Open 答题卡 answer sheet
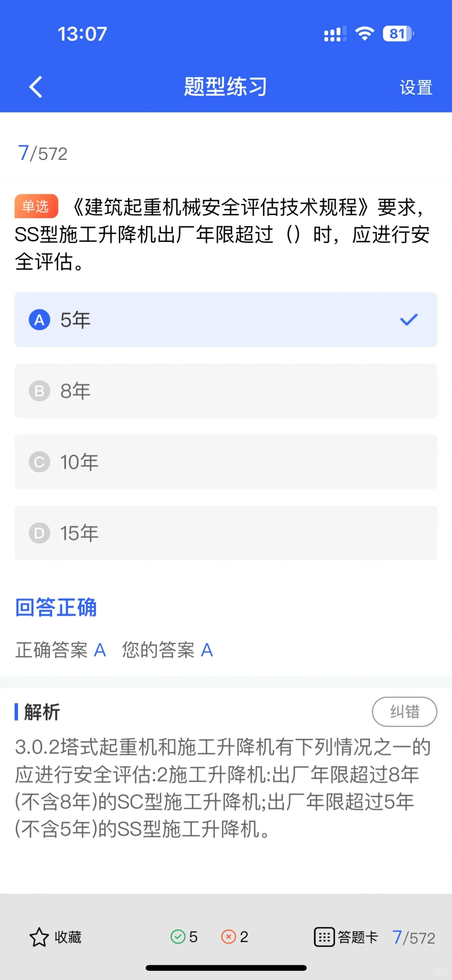 [x=358, y=937]
